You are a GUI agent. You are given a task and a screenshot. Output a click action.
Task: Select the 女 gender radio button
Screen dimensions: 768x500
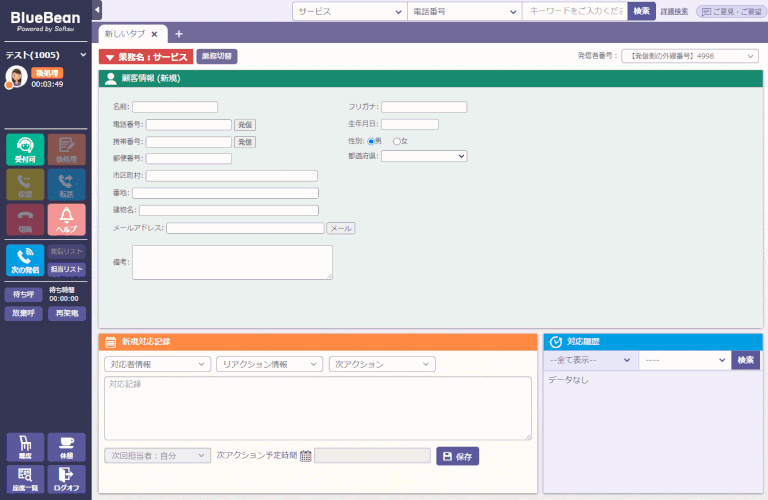[x=397, y=141]
